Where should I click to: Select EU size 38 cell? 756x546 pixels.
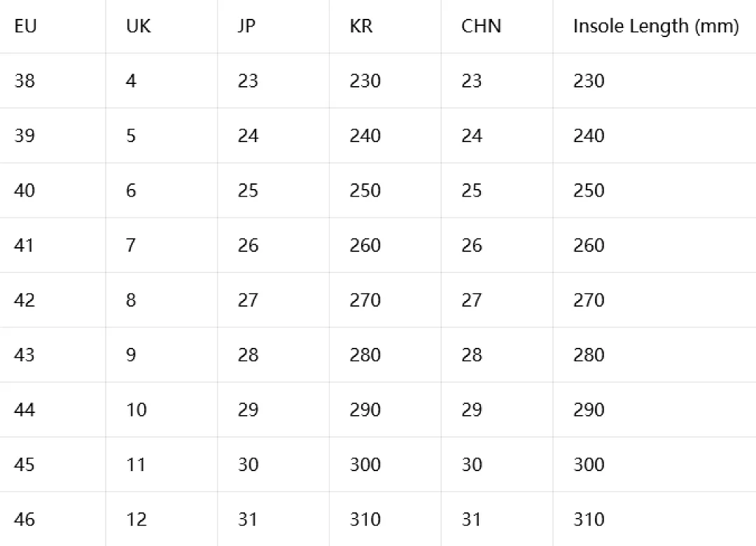coord(24,80)
